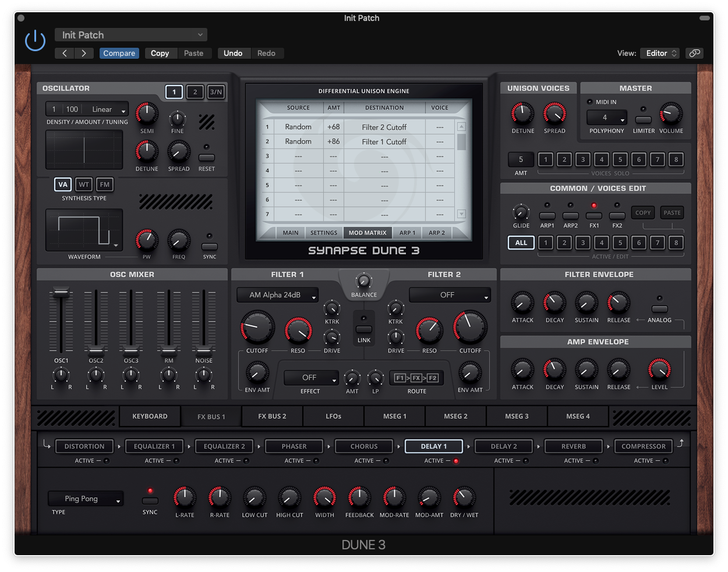Open the WAVEFORM selector dropdown
Viewport: 728px width, 572px height.
84,230
